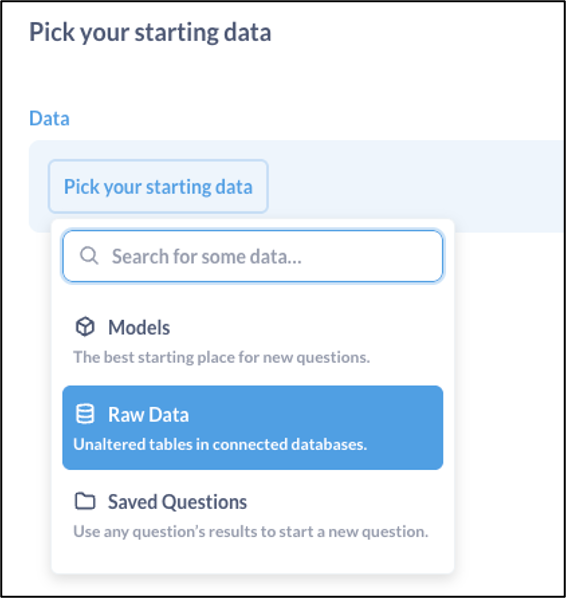Choose the highlighted Raw Data label
The height and width of the screenshot is (598, 566).
point(148,415)
